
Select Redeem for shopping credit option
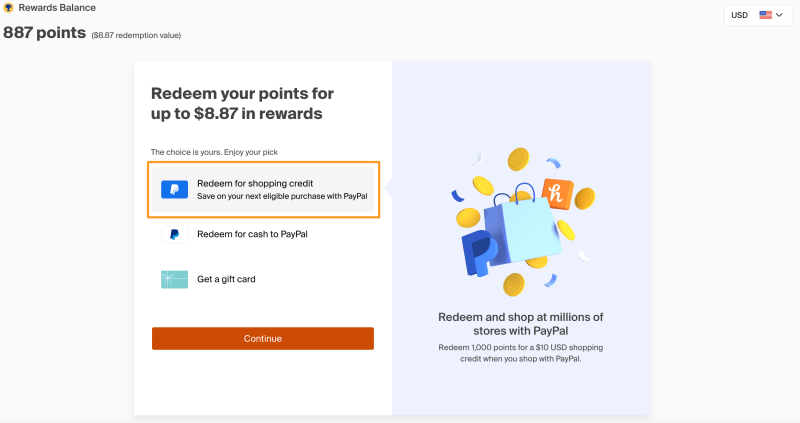pyautogui.click(x=264, y=189)
